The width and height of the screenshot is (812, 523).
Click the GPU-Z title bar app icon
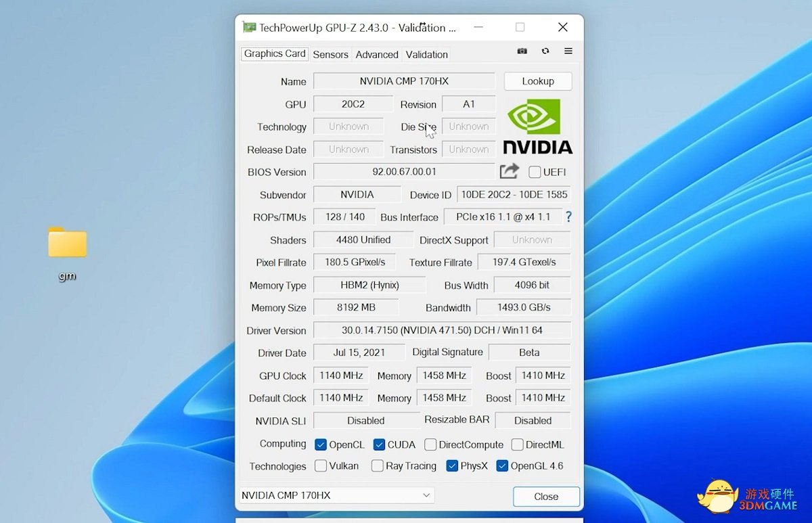tap(249, 28)
